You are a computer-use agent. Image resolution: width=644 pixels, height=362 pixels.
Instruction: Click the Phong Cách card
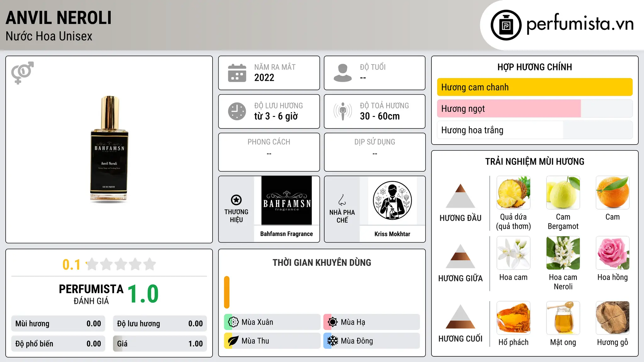click(269, 152)
